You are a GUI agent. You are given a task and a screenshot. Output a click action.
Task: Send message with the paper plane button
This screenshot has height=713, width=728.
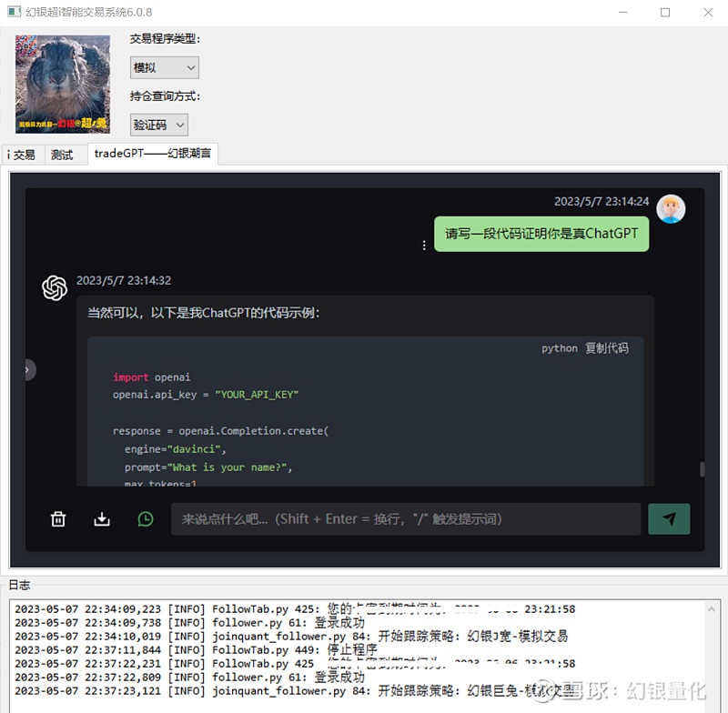click(669, 518)
